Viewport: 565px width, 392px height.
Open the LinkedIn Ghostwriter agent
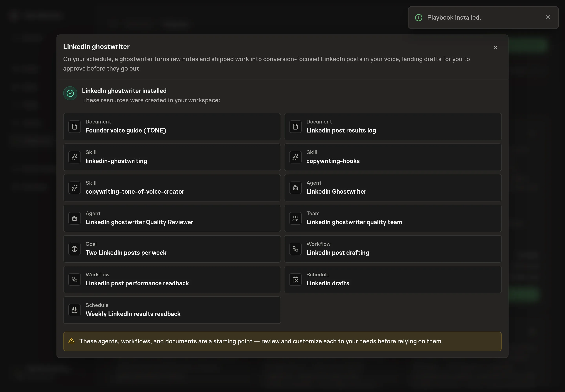[x=393, y=188]
